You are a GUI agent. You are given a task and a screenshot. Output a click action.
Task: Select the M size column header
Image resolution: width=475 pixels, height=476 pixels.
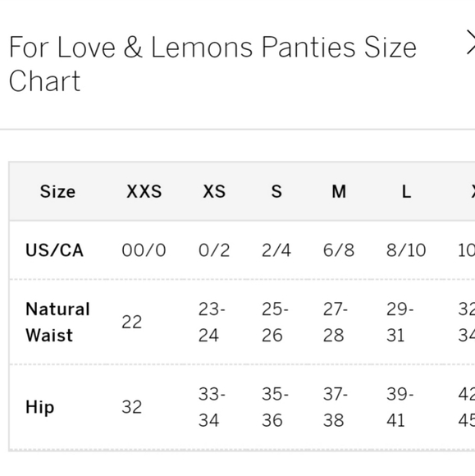pos(339,191)
